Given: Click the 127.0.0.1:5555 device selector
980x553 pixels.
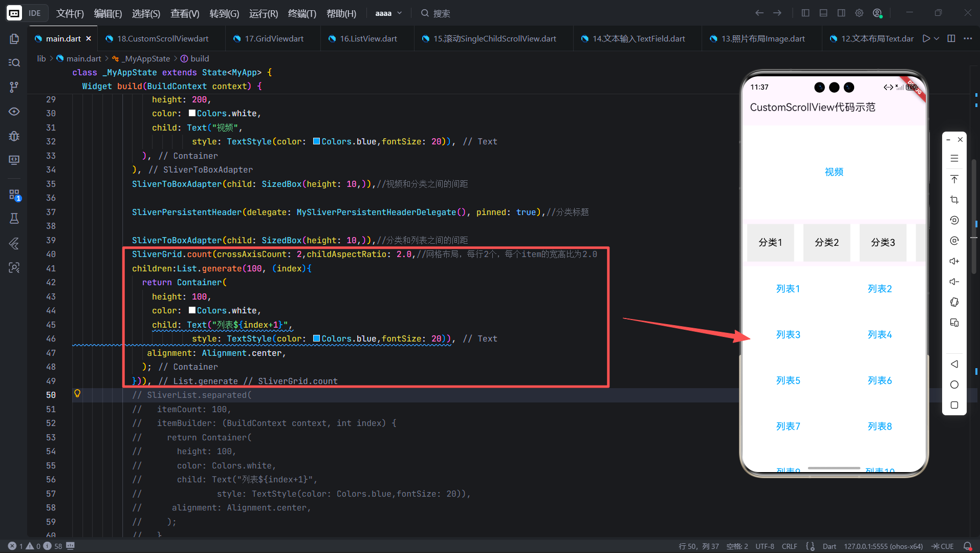Looking at the screenshot, I should [883, 546].
